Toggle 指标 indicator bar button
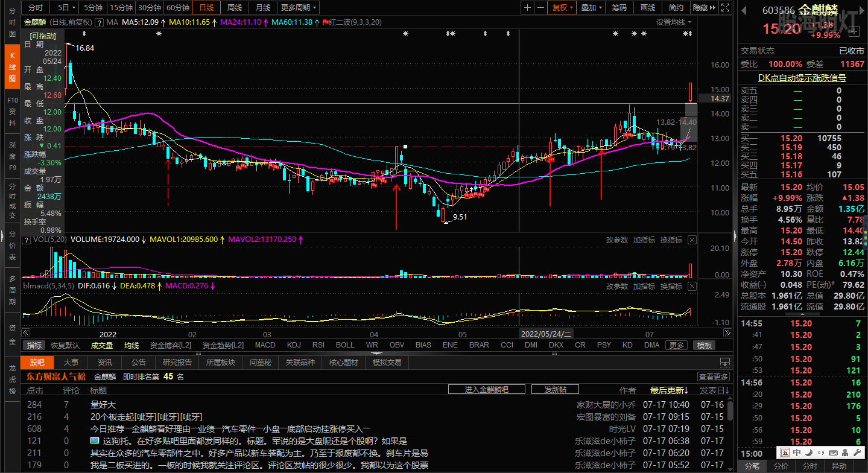This screenshot has height=473, width=868. coord(34,345)
